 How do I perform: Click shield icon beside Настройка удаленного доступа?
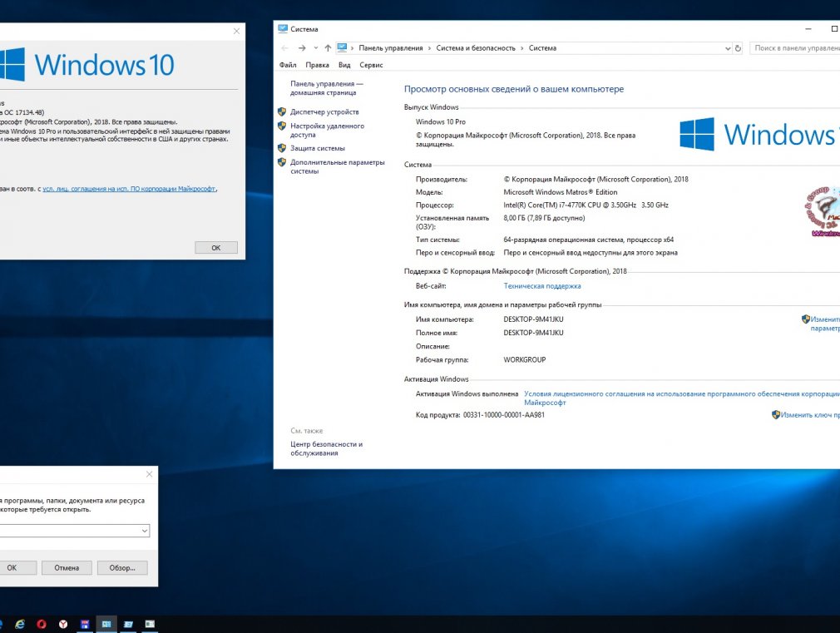pos(282,126)
